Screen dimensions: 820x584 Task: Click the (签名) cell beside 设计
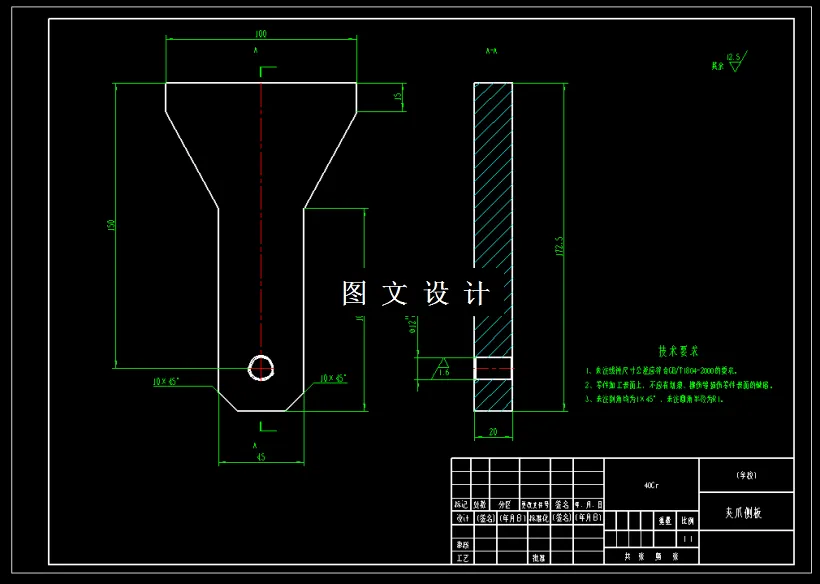(x=485, y=518)
